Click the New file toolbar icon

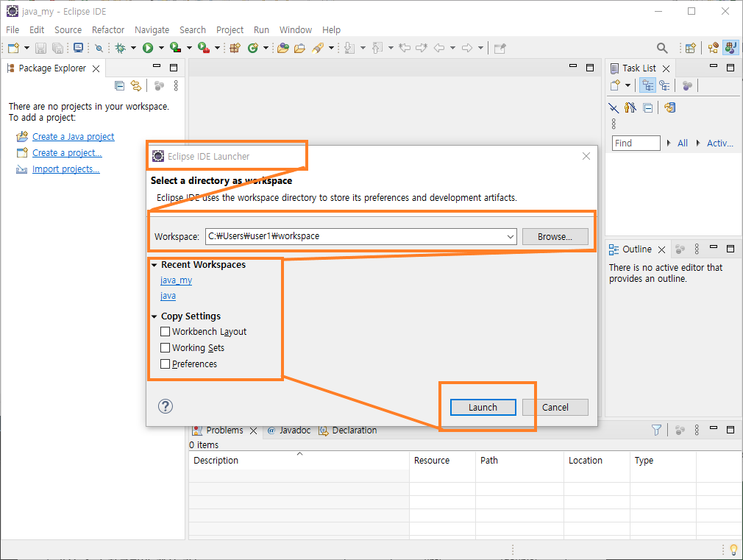click(x=14, y=48)
